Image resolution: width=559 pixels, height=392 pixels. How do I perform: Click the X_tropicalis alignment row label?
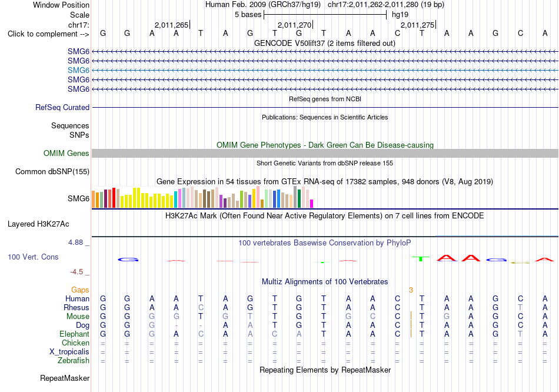coord(69,352)
